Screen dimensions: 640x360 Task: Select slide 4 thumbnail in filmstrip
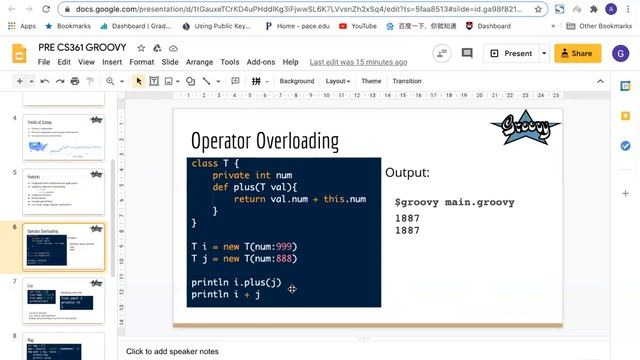[x=63, y=138]
